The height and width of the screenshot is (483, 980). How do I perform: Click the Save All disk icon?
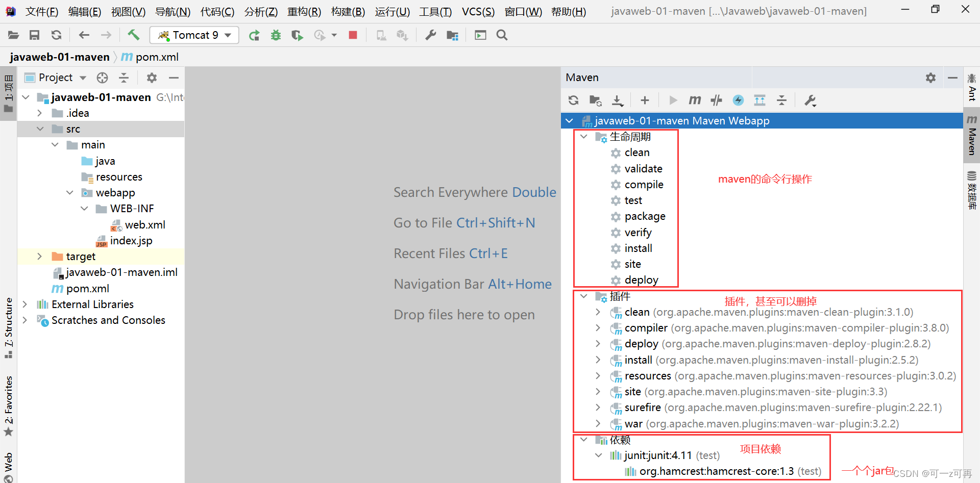point(34,35)
